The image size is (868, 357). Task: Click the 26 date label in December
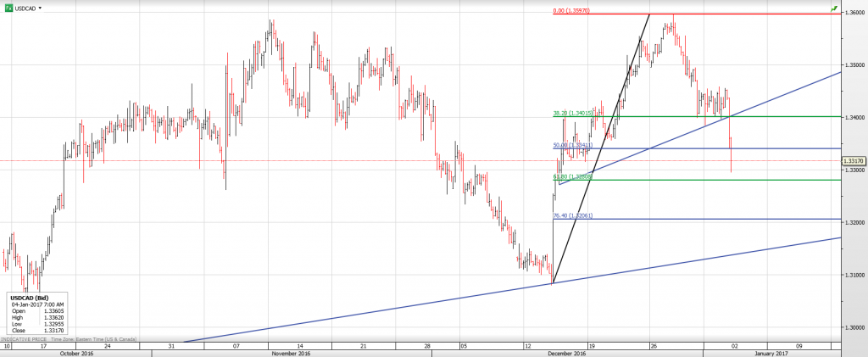coord(654,346)
